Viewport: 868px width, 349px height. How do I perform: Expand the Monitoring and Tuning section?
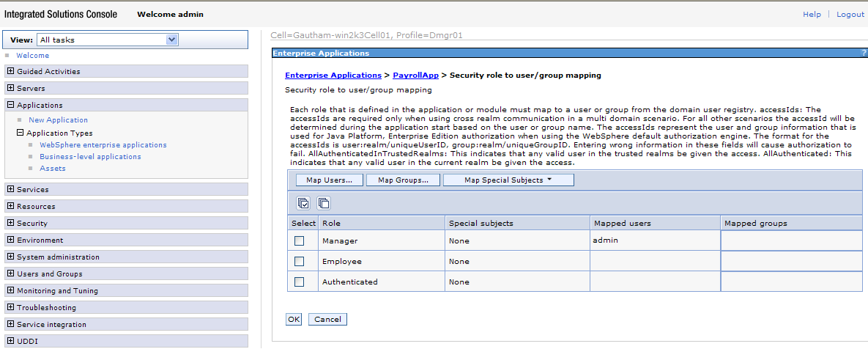tap(10, 290)
